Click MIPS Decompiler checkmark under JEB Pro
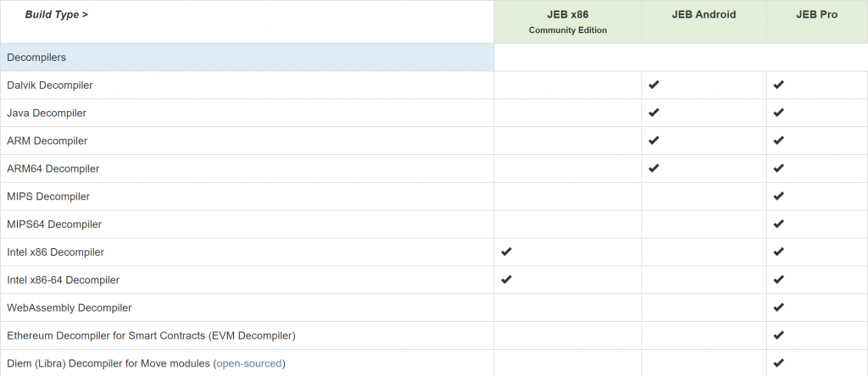This screenshot has width=868, height=376. coord(779,196)
